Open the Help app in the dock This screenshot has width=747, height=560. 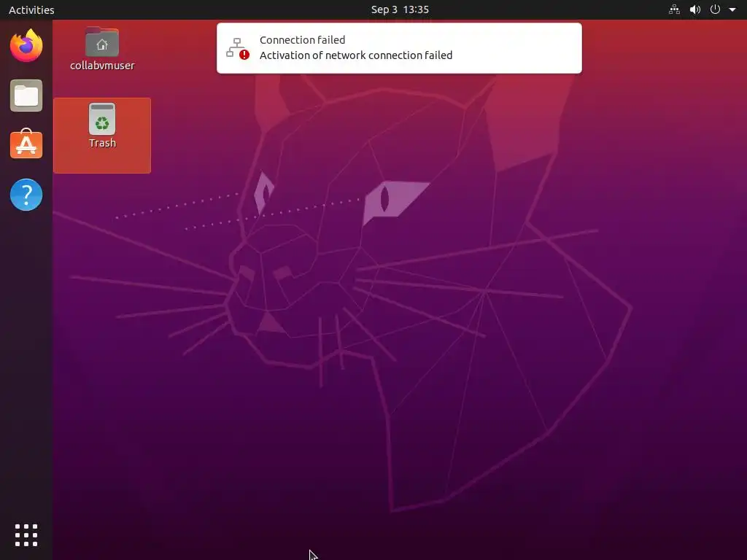[x=26, y=195]
